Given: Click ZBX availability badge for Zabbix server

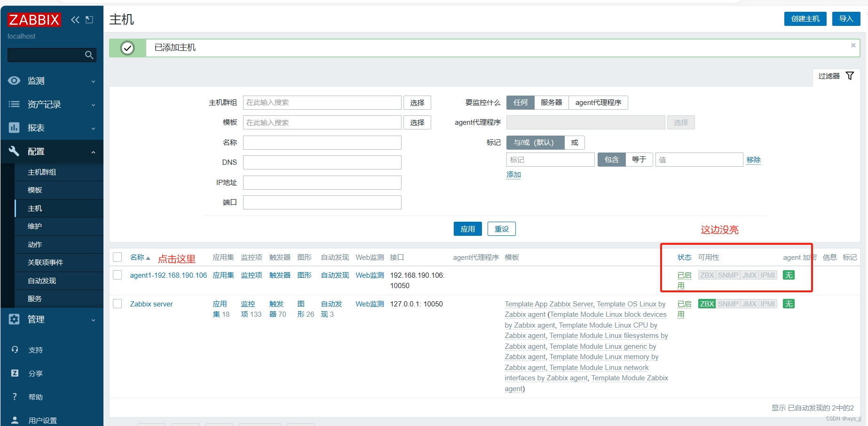Looking at the screenshot, I should (707, 304).
